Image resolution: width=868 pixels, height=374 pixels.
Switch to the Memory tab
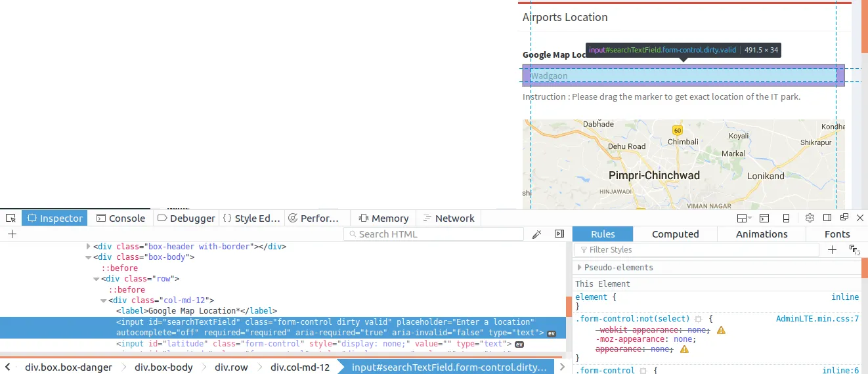[383, 218]
